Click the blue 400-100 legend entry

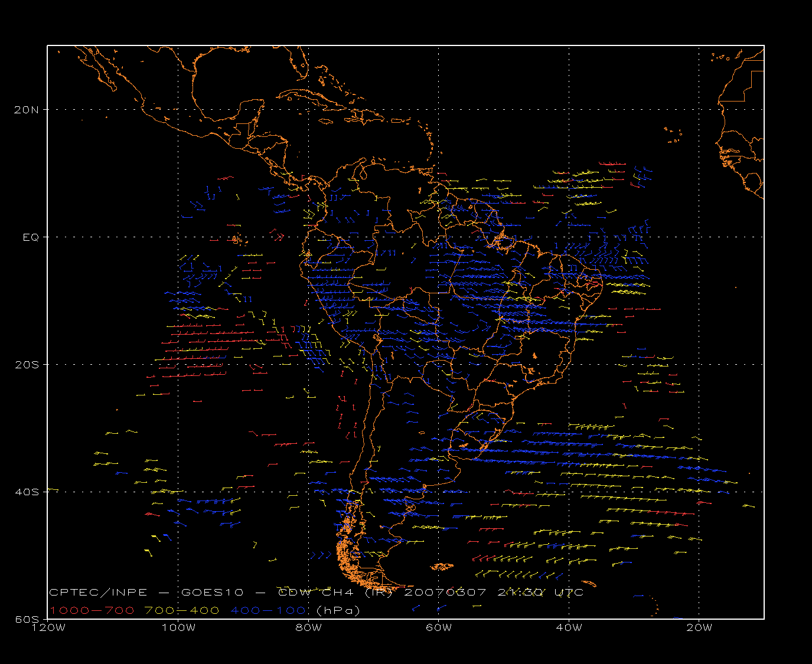pyautogui.click(x=268, y=610)
